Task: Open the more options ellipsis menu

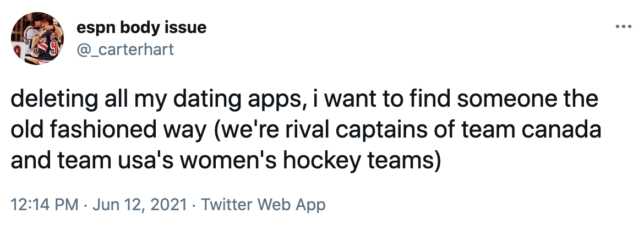Action: 624,26
